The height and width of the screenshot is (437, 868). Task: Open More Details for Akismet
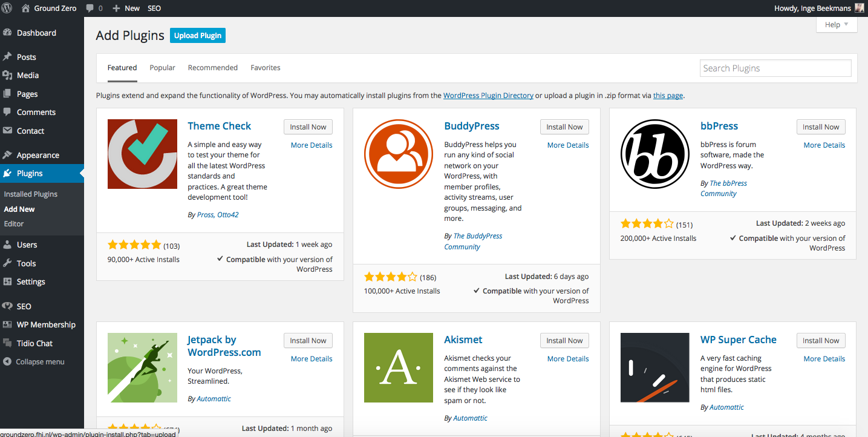[568, 359]
